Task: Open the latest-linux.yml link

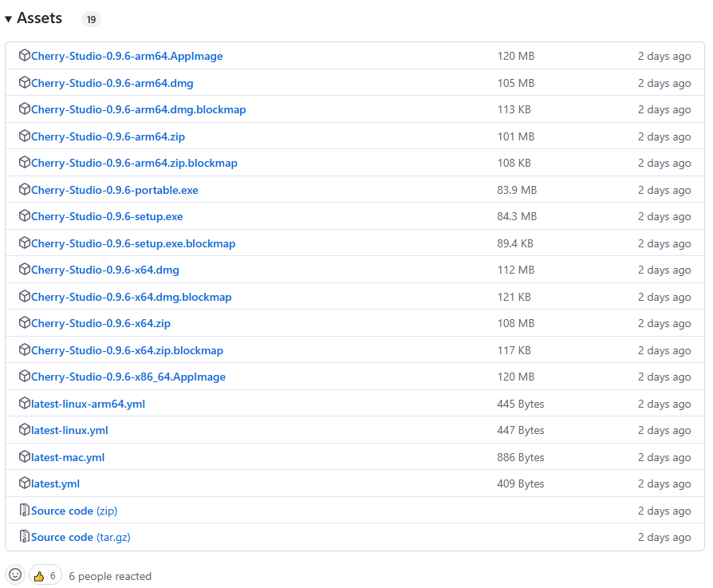Action: point(69,430)
